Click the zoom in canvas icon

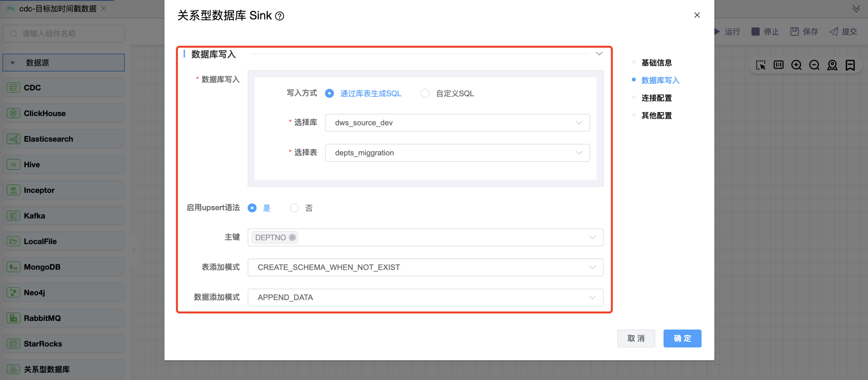click(x=796, y=65)
